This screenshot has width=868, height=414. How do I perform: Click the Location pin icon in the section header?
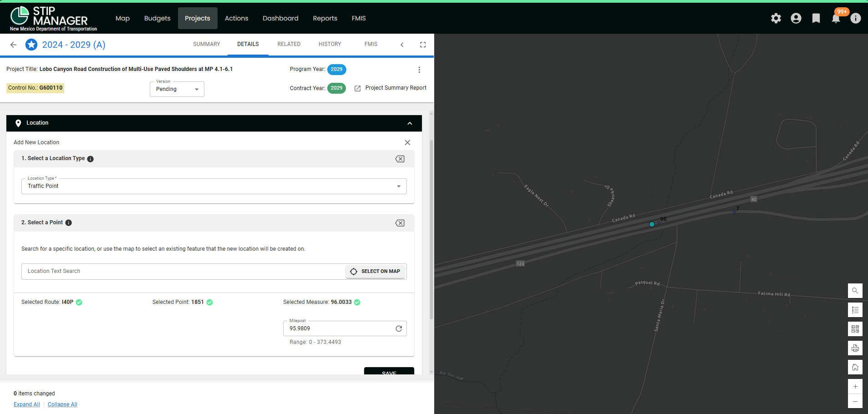pos(18,123)
